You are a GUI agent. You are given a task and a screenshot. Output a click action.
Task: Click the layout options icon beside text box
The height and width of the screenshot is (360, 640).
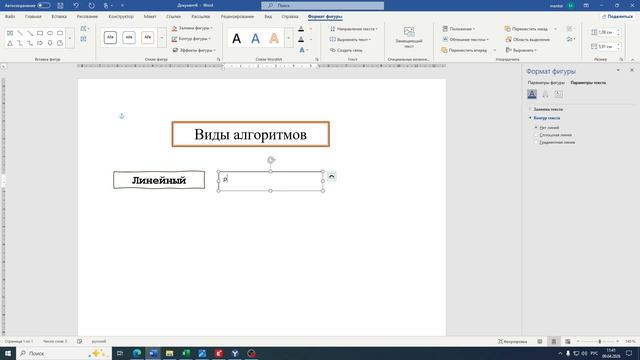coord(331,177)
